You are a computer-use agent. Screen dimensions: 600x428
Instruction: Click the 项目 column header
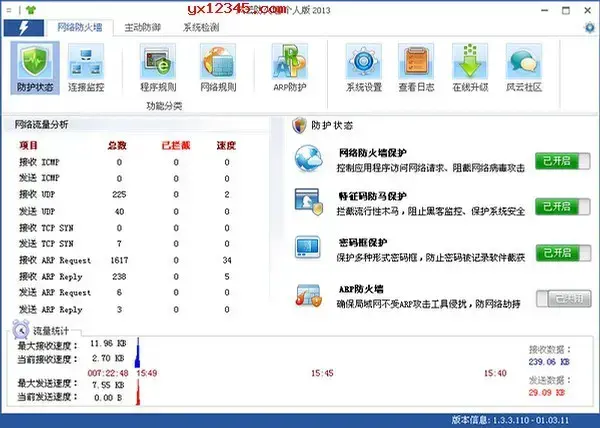(29, 146)
